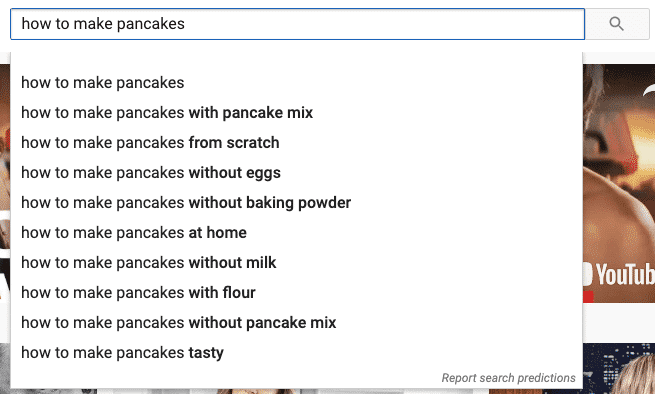This screenshot has width=655, height=394.
Task: Click the YouTube logo on banner
Action: pyautogui.click(x=620, y=275)
